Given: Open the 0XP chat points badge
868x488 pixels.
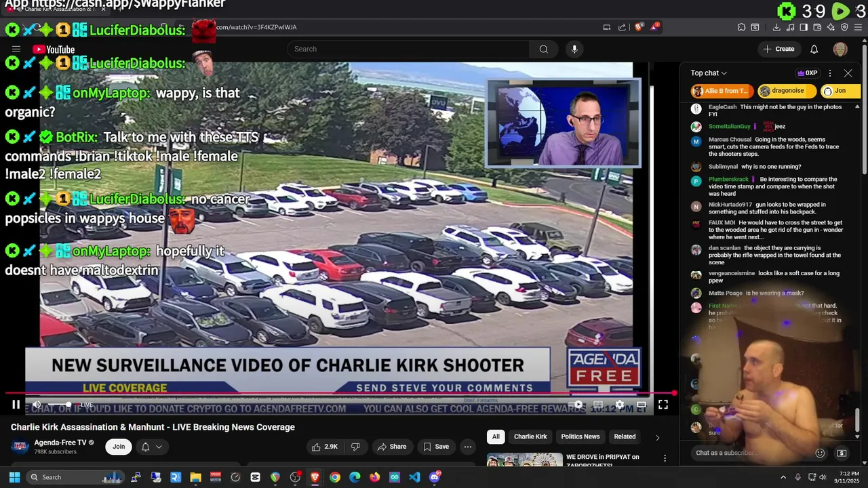Looking at the screenshot, I should point(807,73).
